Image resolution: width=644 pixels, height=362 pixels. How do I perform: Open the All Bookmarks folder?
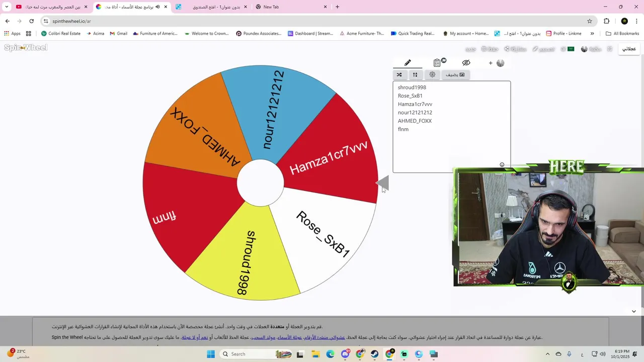(x=622, y=34)
